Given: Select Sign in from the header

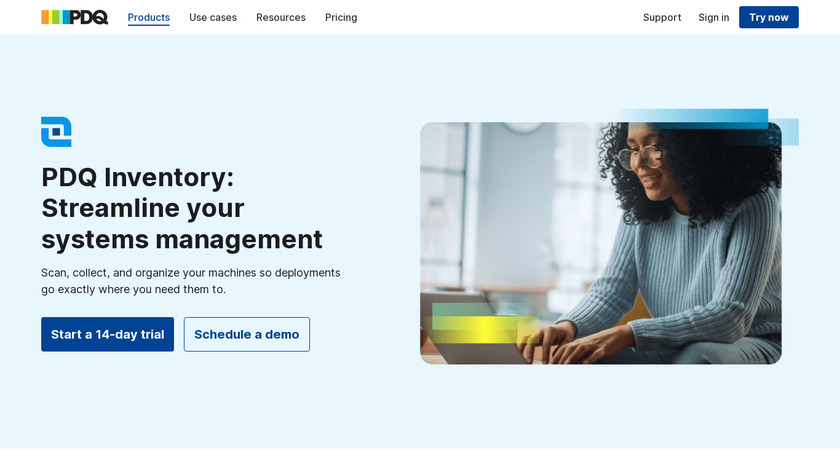Looking at the screenshot, I should point(714,17).
